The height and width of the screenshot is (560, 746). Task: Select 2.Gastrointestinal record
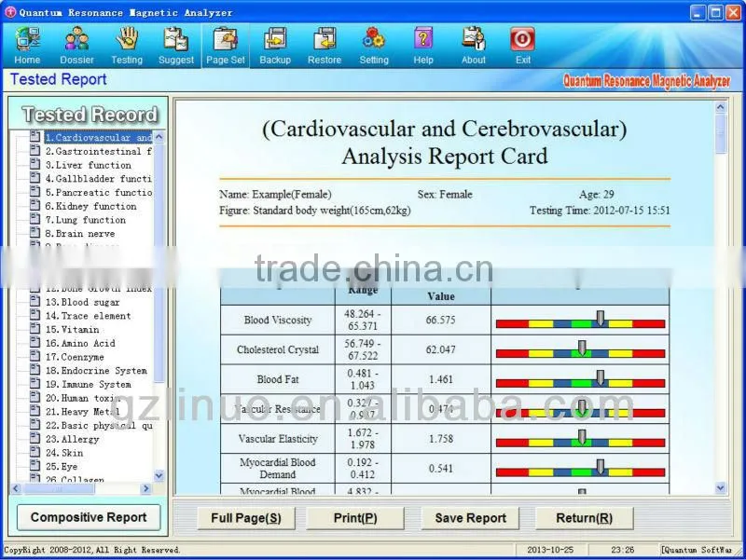pyautogui.click(x=99, y=151)
